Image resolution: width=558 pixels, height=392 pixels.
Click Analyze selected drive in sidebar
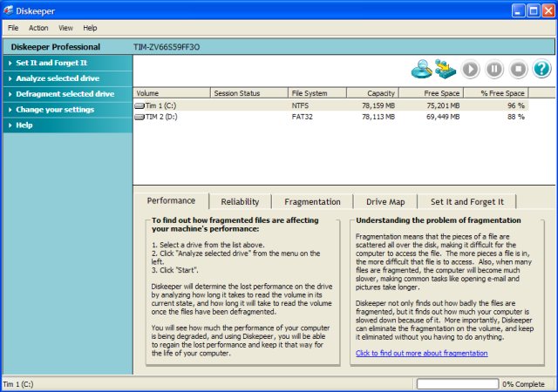click(58, 78)
